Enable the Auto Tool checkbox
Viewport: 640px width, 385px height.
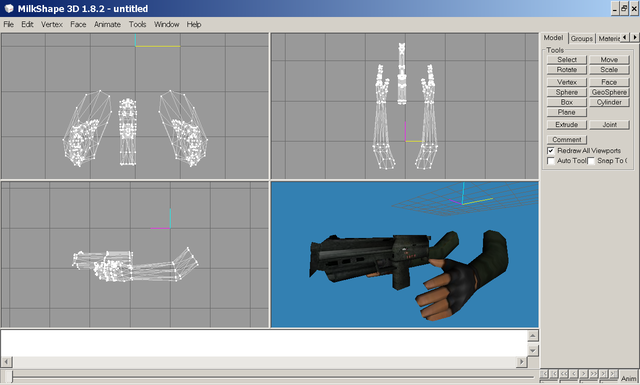tap(551, 161)
